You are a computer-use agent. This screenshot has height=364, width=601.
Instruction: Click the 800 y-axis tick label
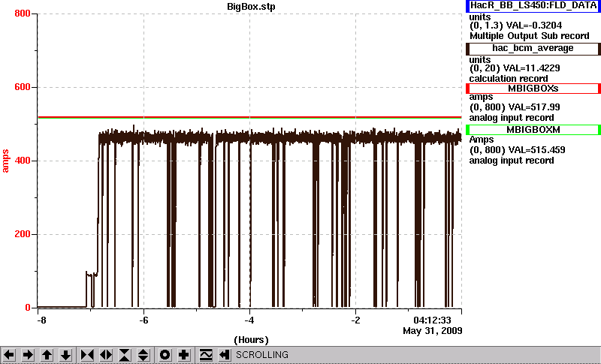tap(23, 14)
